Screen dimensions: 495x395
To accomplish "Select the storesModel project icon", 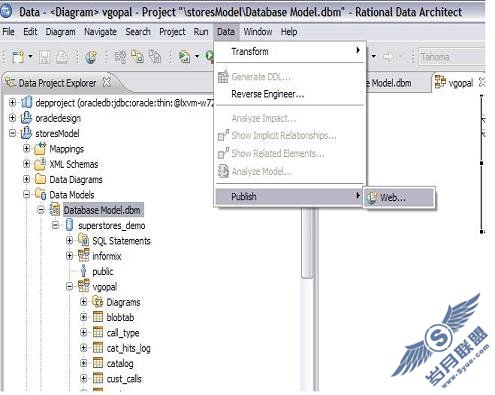I will [26, 133].
